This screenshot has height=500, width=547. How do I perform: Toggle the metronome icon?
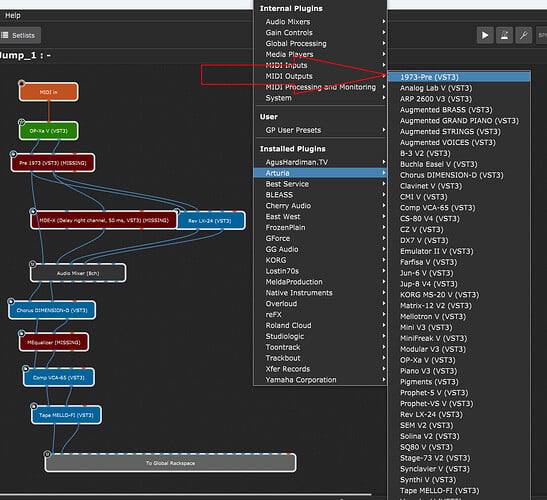[x=504, y=35]
